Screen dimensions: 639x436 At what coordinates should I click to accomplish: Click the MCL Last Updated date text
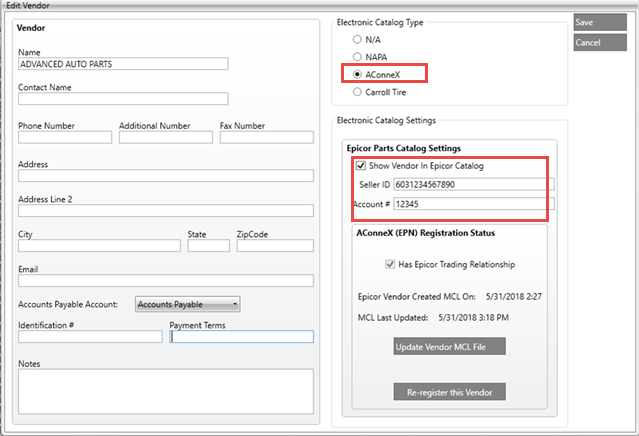[474, 318]
